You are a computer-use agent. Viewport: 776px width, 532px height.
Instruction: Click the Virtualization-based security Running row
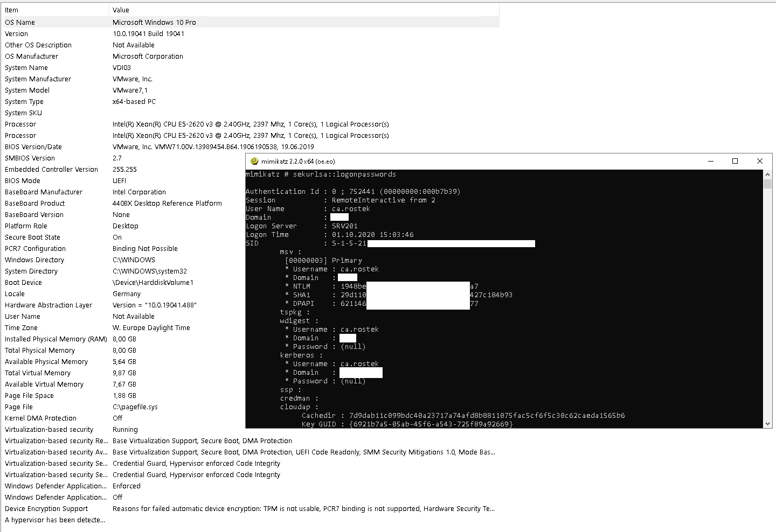[x=250, y=429]
